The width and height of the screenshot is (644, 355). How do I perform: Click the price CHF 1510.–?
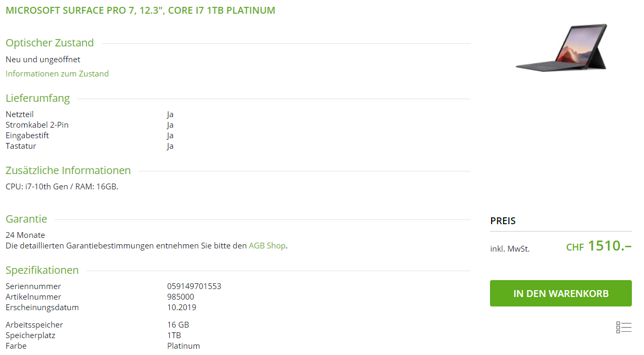599,246
